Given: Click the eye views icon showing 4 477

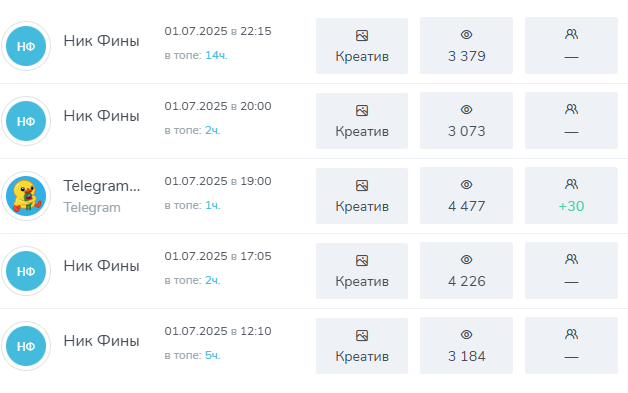Looking at the screenshot, I should coord(466,185).
